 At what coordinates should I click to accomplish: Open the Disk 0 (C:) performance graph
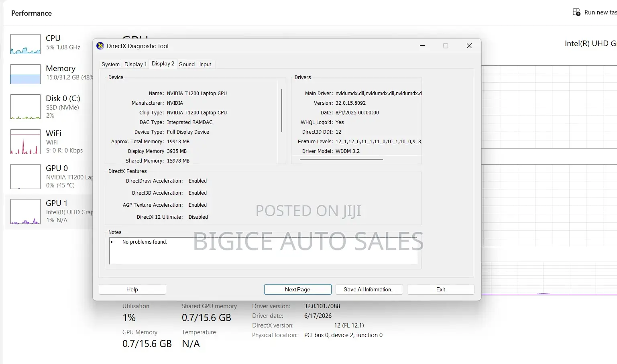tap(25, 107)
